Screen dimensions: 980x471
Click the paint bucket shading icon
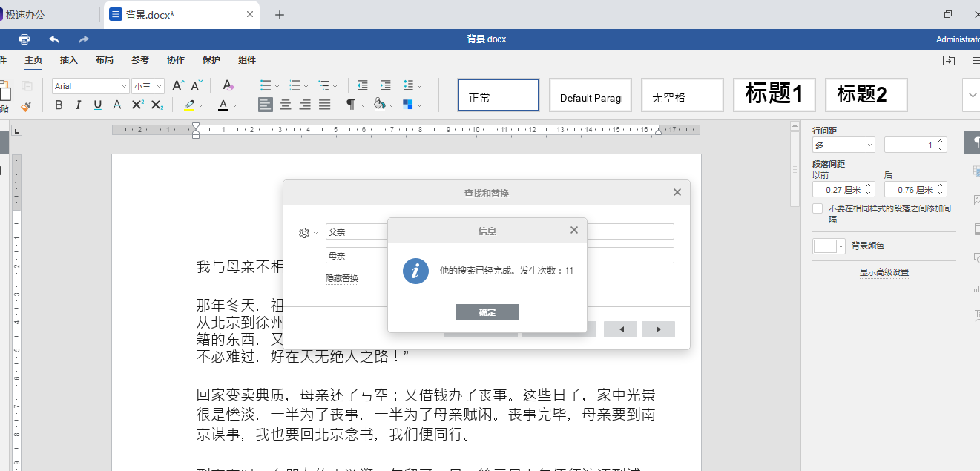pyautogui.click(x=379, y=105)
